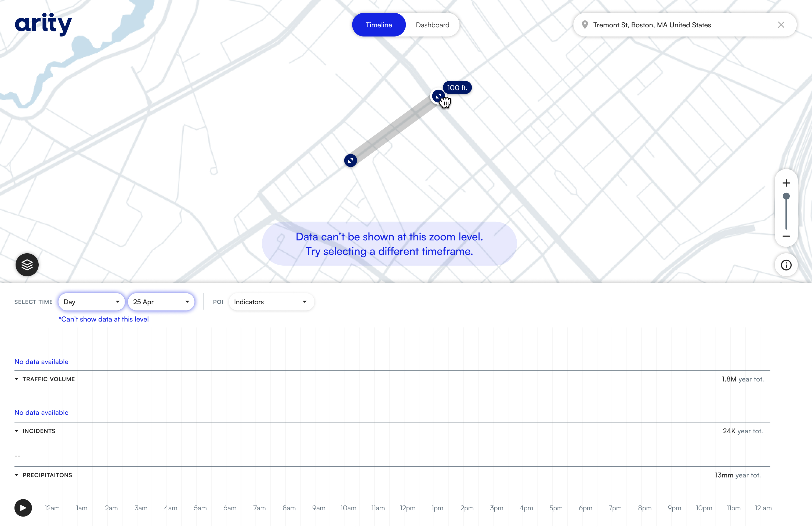Open the POI Indicators dropdown
The width and height of the screenshot is (812, 527).
pyautogui.click(x=271, y=302)
